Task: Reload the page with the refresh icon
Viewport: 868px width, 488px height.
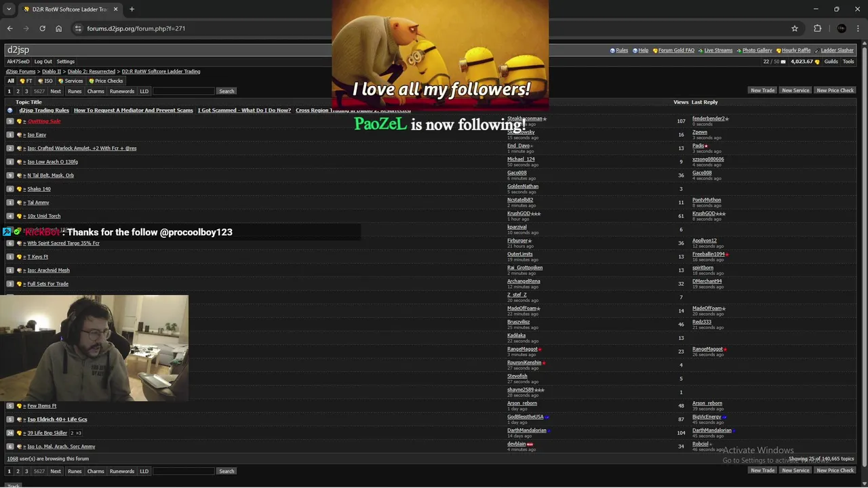Action: point(42,28)
